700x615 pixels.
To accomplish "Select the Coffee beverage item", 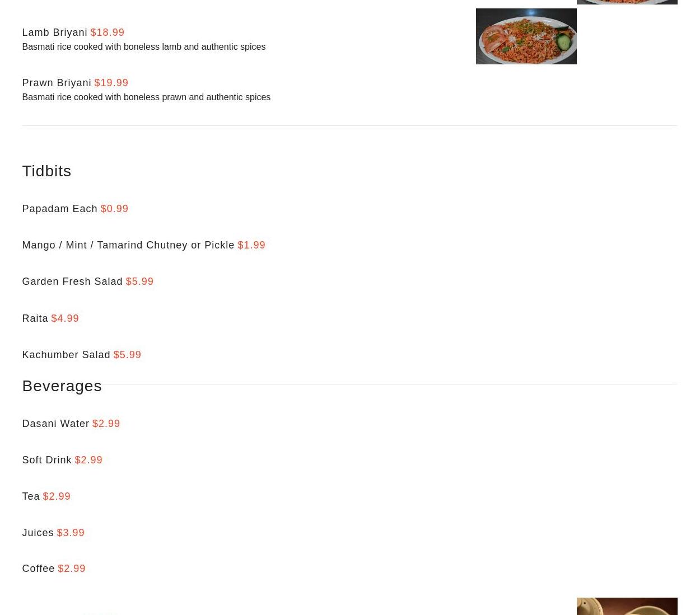I will click(x=38, y=569).
